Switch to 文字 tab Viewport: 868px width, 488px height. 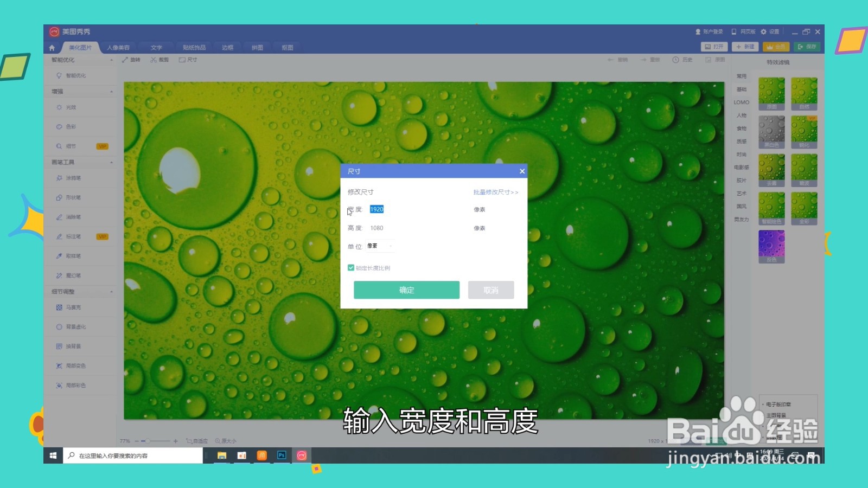[156, 48]
